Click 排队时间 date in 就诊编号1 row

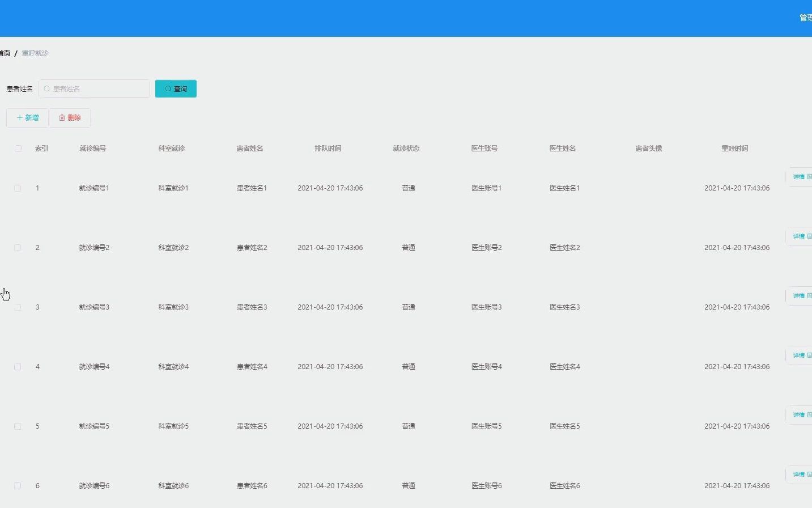coord(330,188)
